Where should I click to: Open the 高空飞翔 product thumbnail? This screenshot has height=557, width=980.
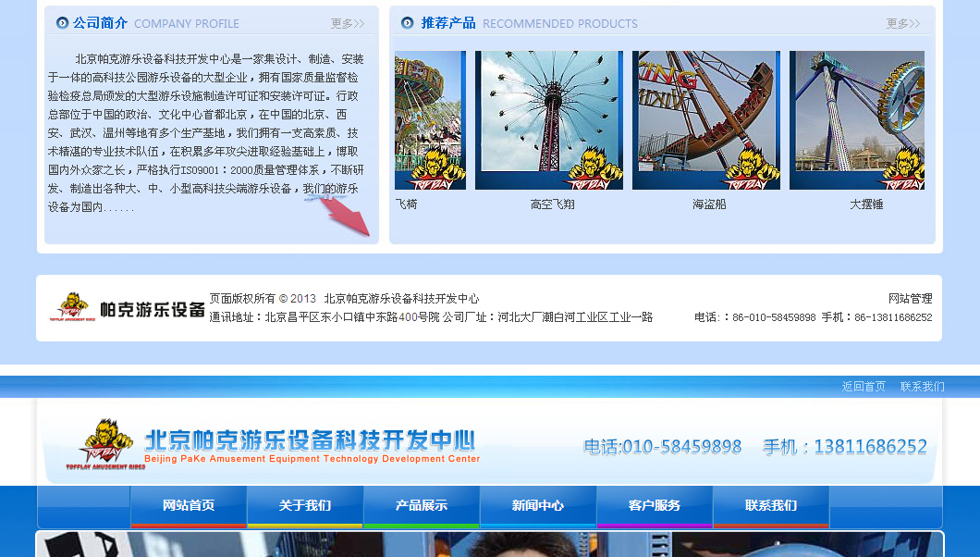(x=549, y=120)
